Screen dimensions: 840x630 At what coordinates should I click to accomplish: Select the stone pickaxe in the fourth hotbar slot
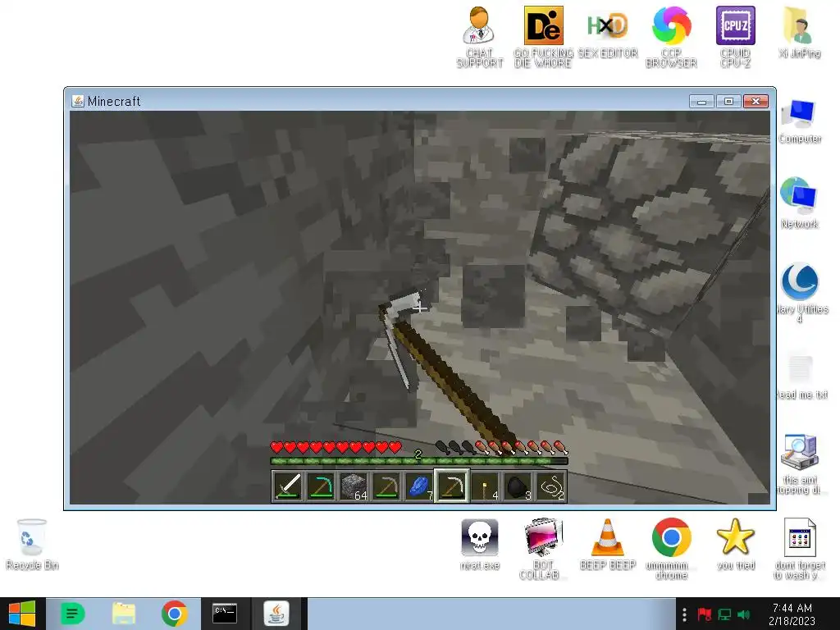(386, 486)
